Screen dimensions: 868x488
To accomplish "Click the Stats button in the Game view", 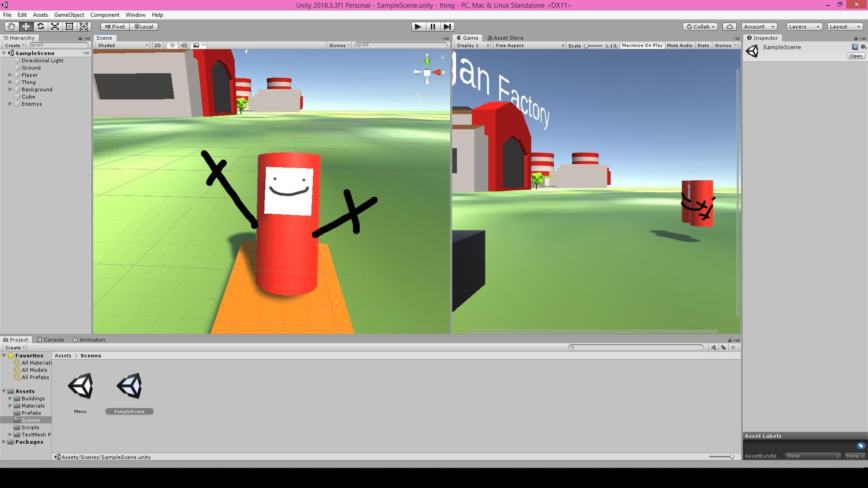I will click(x=703, y=45).
